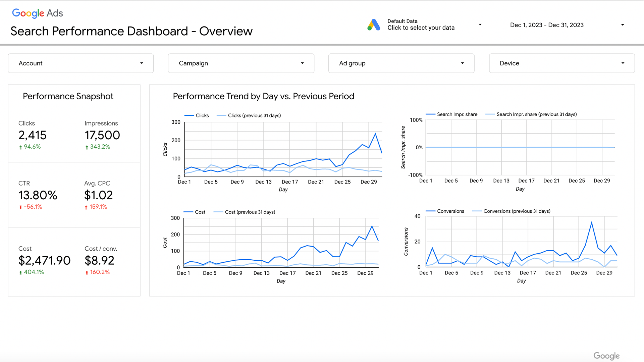This screenshot has width=644, height=362.
Task: Select the Impressions value 17,500
Action: 102,135
